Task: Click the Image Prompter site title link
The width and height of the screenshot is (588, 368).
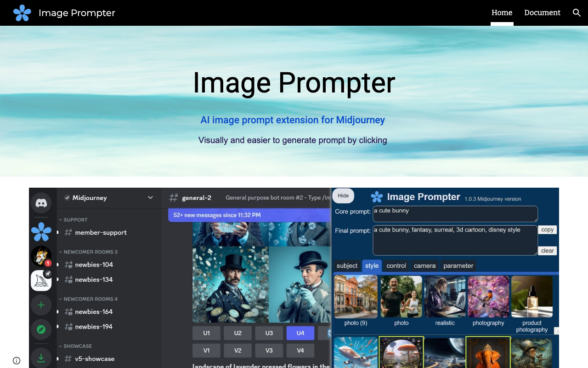Action: click(x=77, y=13)
